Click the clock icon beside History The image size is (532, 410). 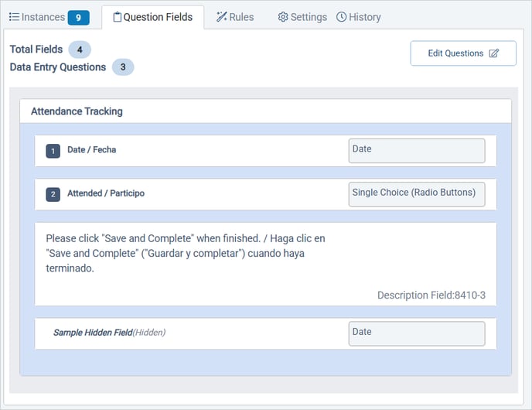[x=341, y=17]
